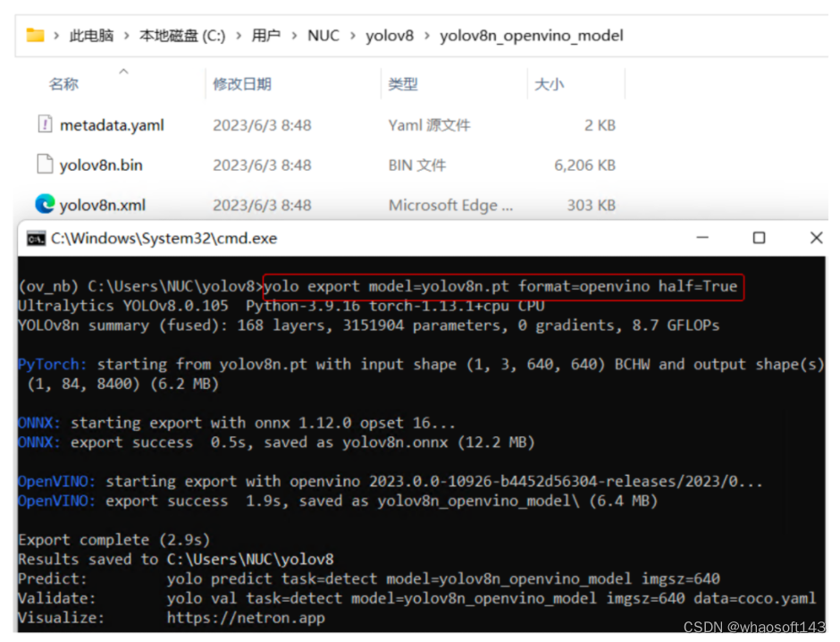840x642 pixels.
Task: Click the Edge icon beside yolov8n.xml
Action: click(46, 205)
